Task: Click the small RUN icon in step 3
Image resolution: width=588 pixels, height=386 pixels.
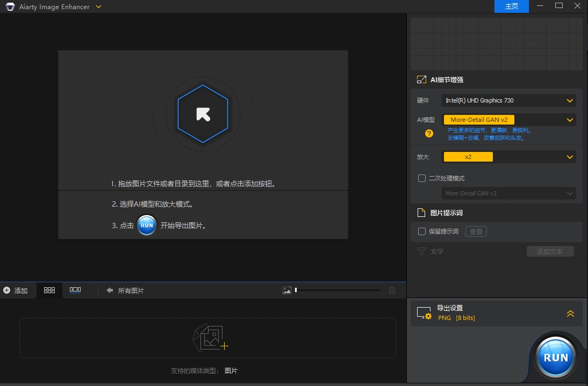Action: [x=147, y=225]
